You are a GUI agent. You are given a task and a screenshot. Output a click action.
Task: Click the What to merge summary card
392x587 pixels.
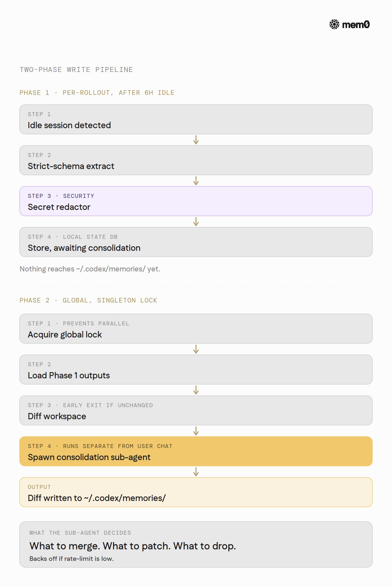pos(196,544)
